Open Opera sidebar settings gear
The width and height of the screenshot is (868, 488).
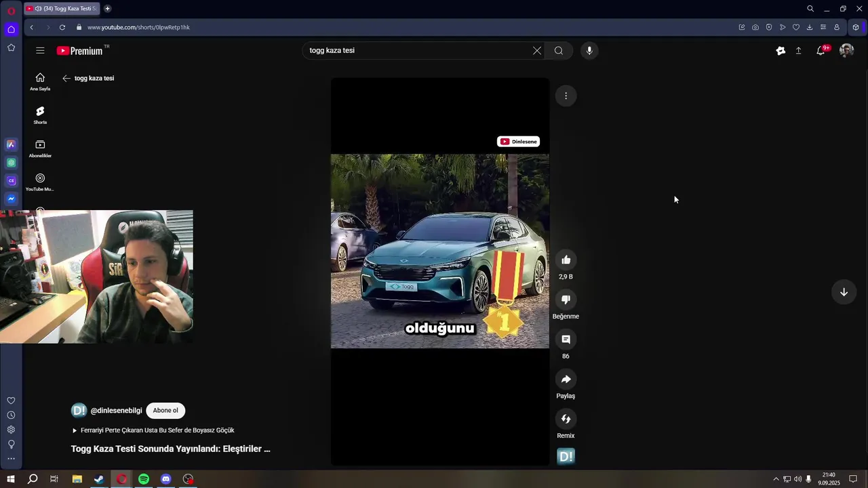point(11,430)
